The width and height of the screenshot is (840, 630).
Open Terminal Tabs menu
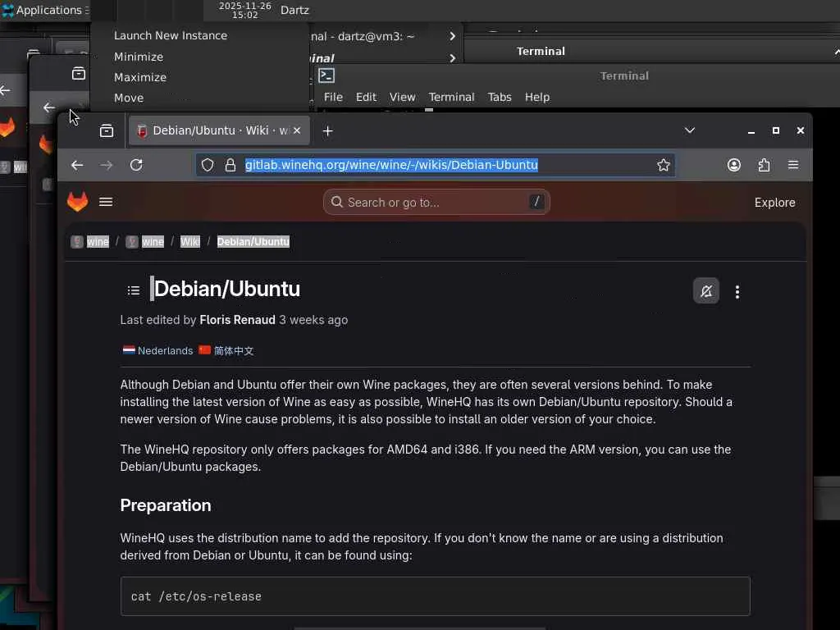coord(500,97)
